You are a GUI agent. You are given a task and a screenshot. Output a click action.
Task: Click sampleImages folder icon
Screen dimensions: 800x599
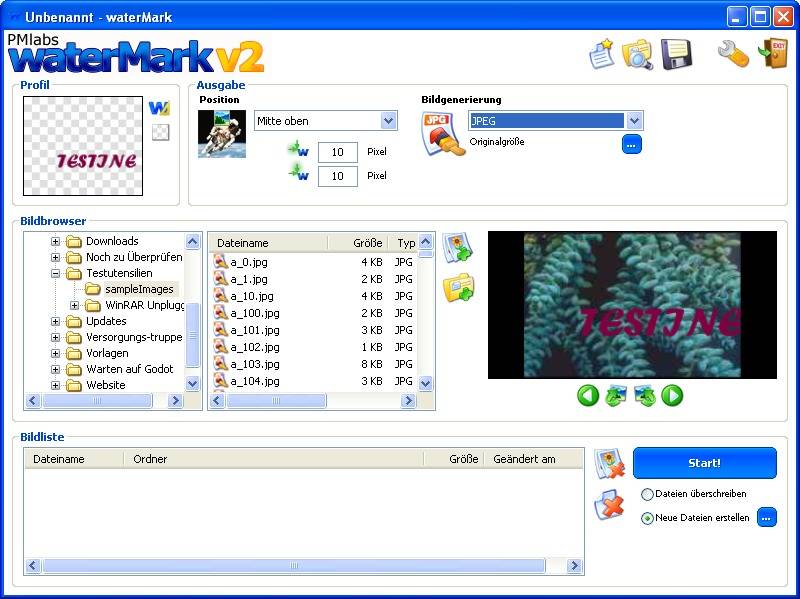[92, 289]
